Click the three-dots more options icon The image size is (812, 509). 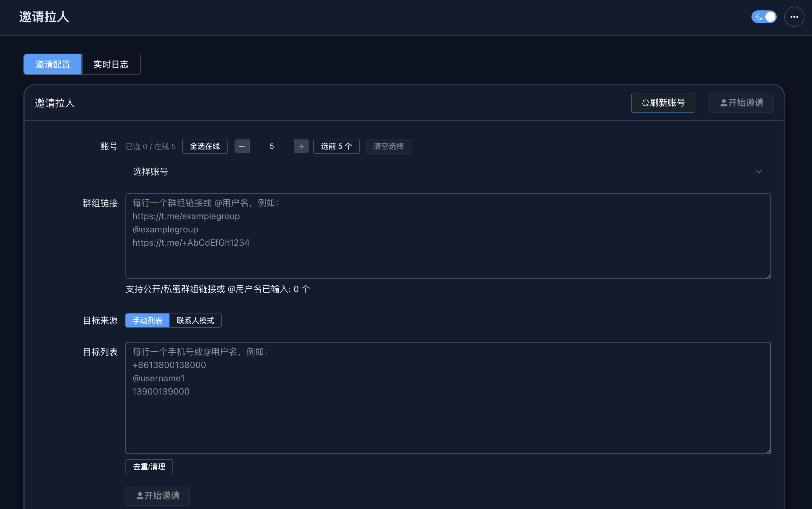coord(794,17)
